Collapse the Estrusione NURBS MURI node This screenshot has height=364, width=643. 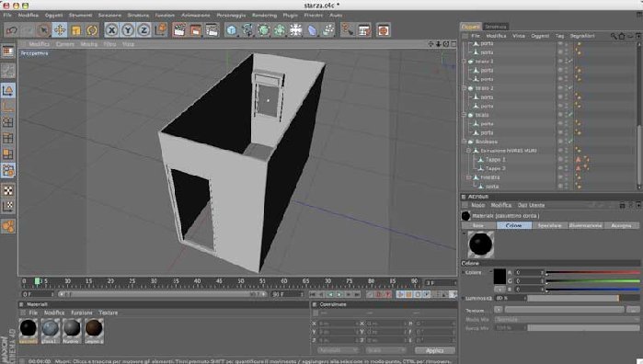(469, 151)
